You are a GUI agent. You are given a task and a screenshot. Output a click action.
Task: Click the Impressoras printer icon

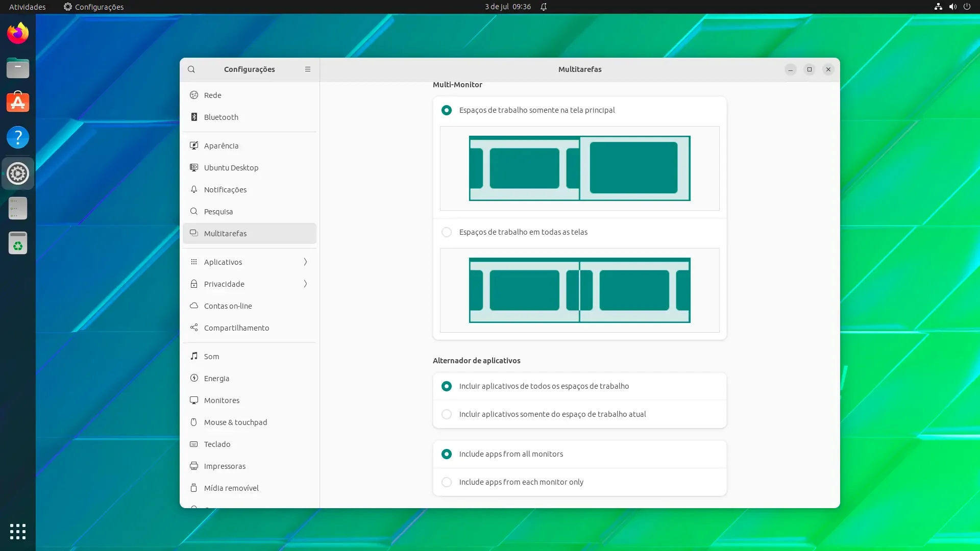point(194,466)
